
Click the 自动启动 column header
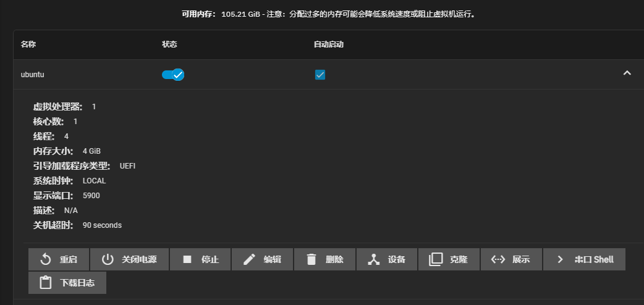click(329, 44)
